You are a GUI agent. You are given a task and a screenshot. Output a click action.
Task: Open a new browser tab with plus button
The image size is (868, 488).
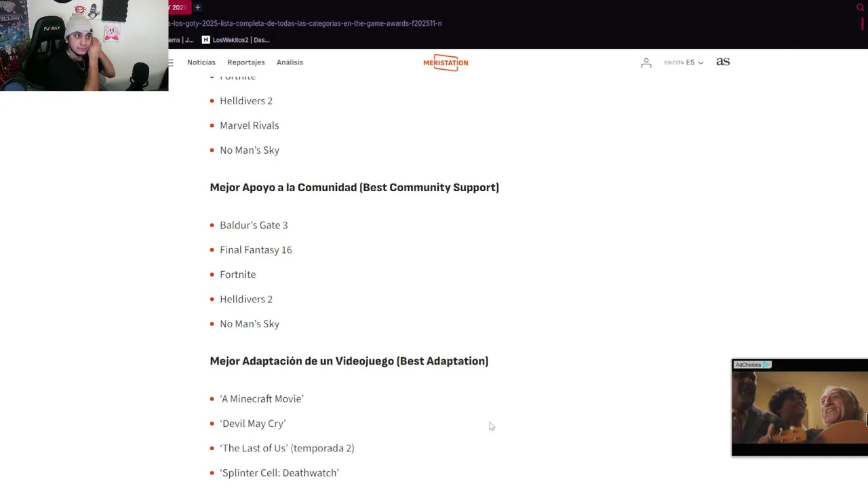pos(197,7)
